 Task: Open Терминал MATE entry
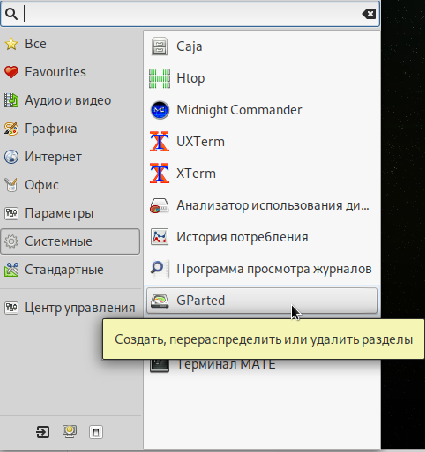(x=262, y=364)
